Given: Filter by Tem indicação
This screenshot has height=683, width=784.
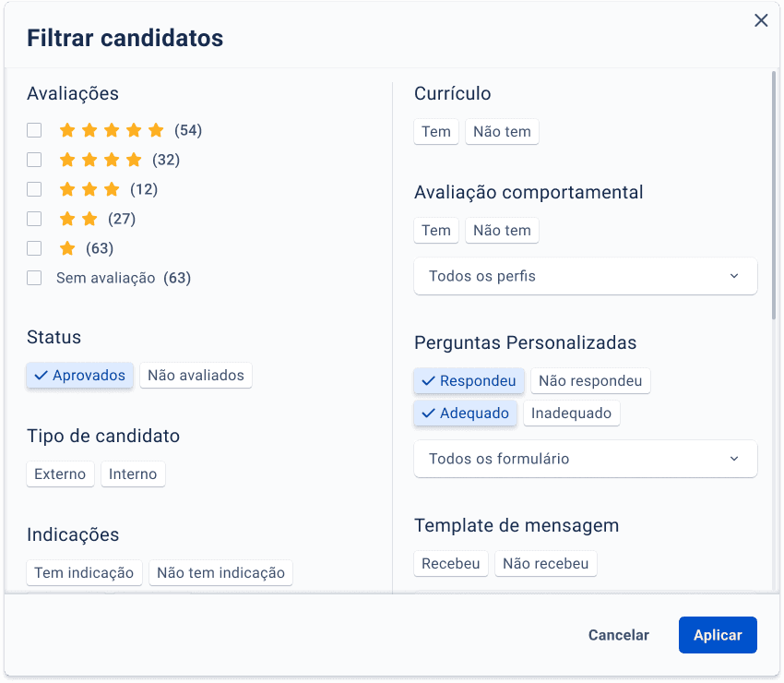Looking at the screenshot, I should (85, 573).
